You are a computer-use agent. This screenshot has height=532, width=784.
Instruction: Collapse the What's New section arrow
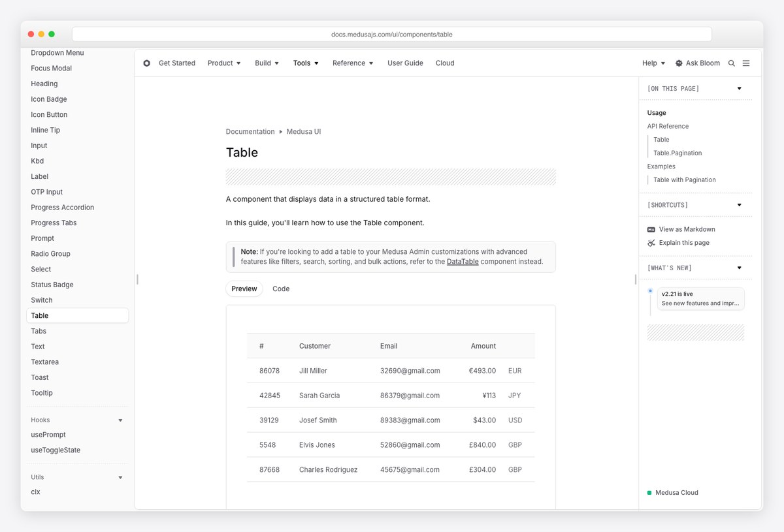tap(740, 268)
